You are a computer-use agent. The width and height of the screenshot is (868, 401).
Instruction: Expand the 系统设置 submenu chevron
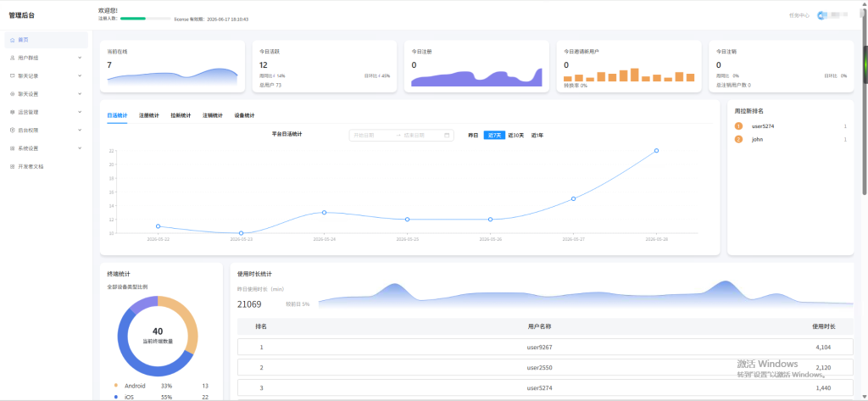pyautogui.click(x=80, y=148)
